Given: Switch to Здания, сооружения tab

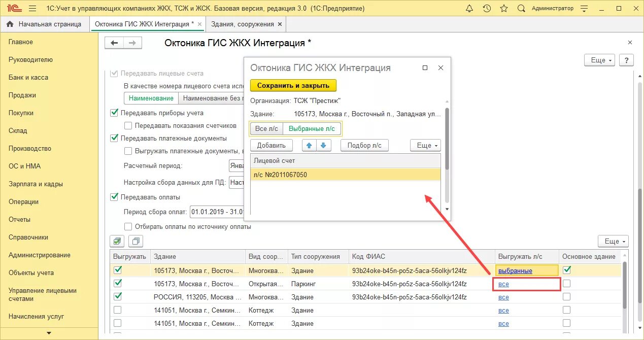Looking at the screenshot, I should click(243, 24).
